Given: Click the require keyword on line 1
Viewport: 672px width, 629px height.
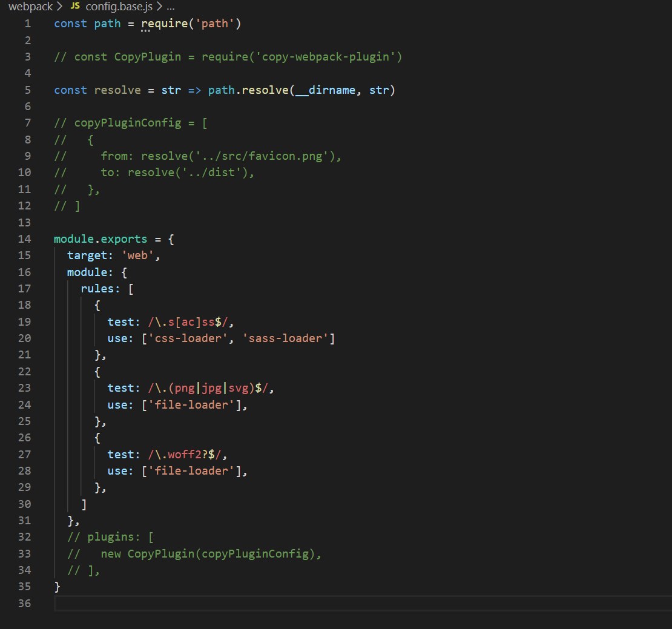Looking at the screenshot, I should click(x=165, y=24).
